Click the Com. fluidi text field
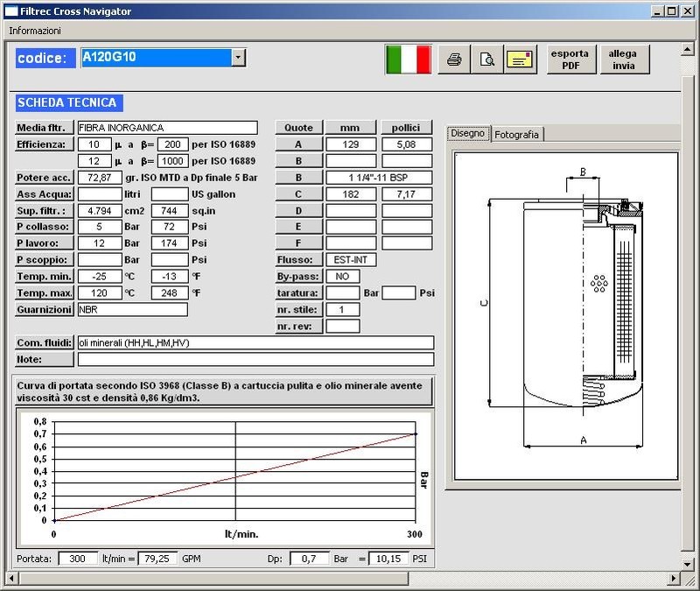The width and height of the screenshot is (700, 591). (255, 342)
